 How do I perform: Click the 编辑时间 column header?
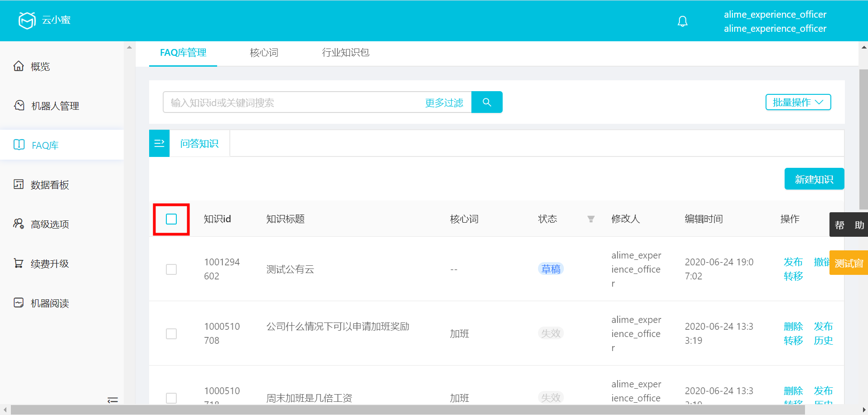click(703, 219)
